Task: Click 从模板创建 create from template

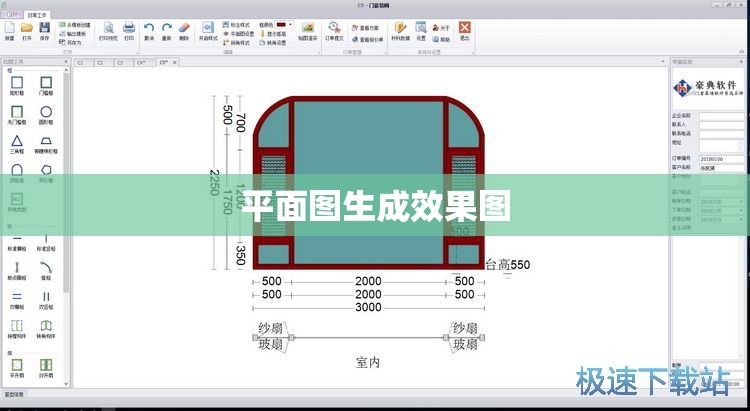Action: pos(74,24)
